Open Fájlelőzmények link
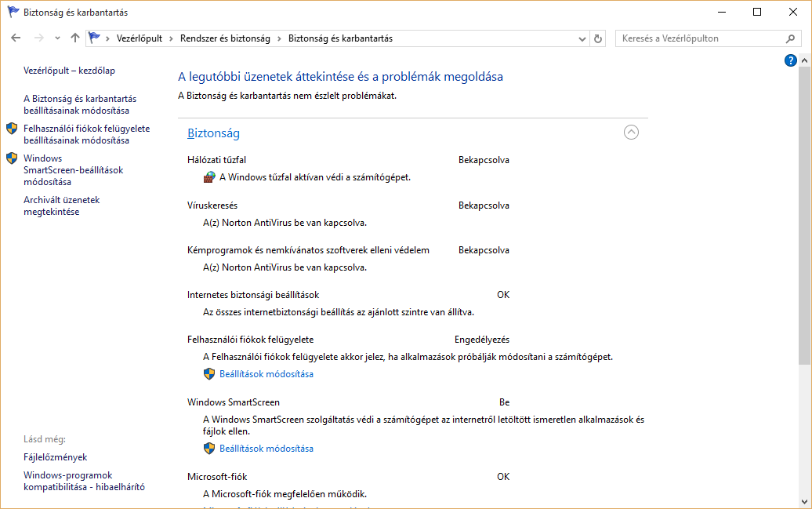The image size is (812, 509). tap(56, 457)
